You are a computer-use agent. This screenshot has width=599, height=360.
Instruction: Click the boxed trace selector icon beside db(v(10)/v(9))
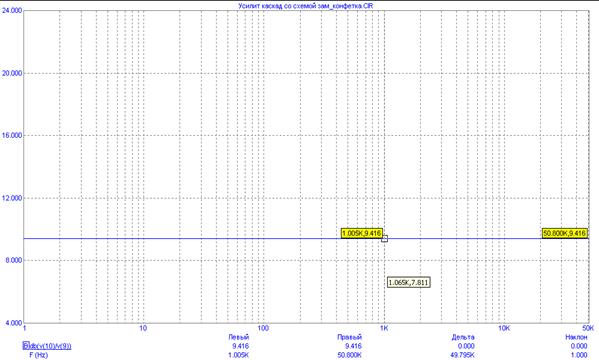(26, 346)
